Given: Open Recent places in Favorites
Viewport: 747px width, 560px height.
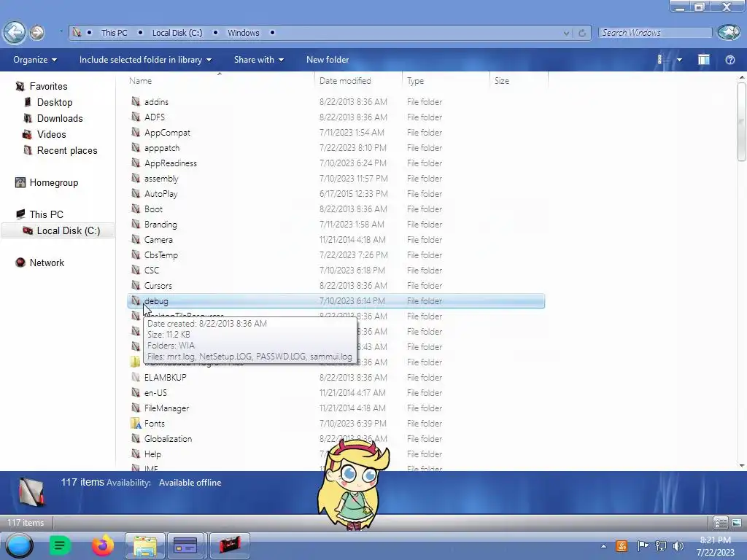Looking at the screenshot, I should pos(66,150).
